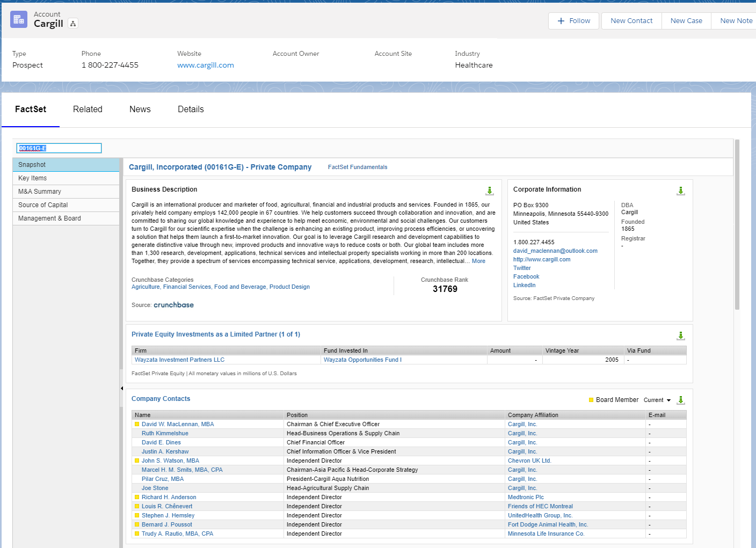The width and height of the screenshot is (756, 548).
Task: Open the FactSet Fundamentals link
Action: (358, 167)
